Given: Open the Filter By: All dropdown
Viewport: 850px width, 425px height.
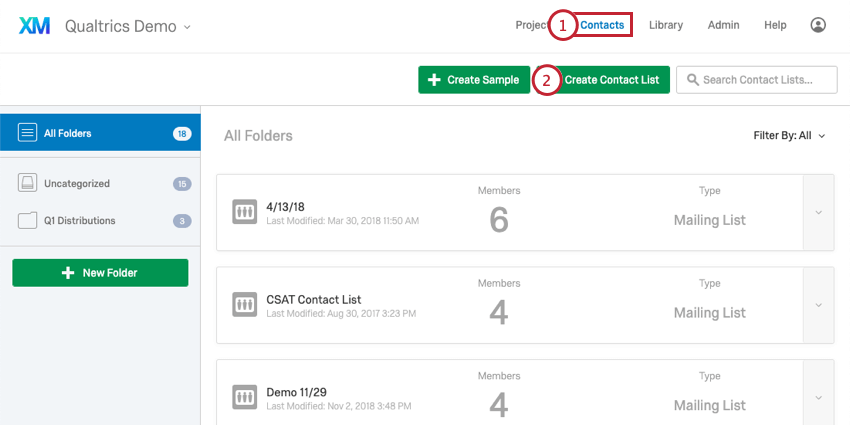Looking at the screenshot, I should point(789,136).
